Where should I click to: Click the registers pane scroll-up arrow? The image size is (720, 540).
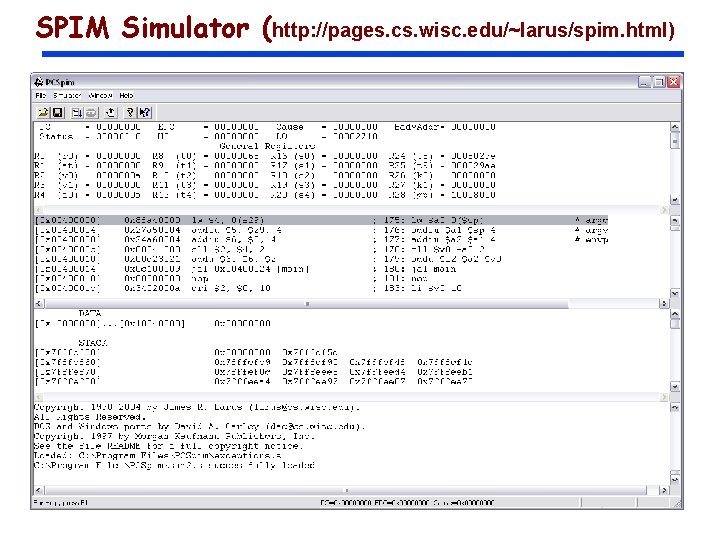click(675, 127)
